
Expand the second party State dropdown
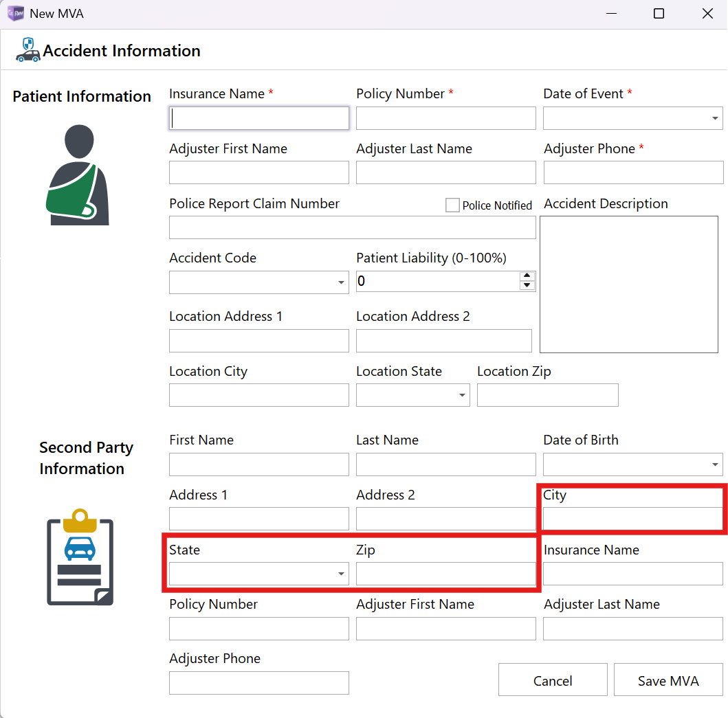point(341,574)
